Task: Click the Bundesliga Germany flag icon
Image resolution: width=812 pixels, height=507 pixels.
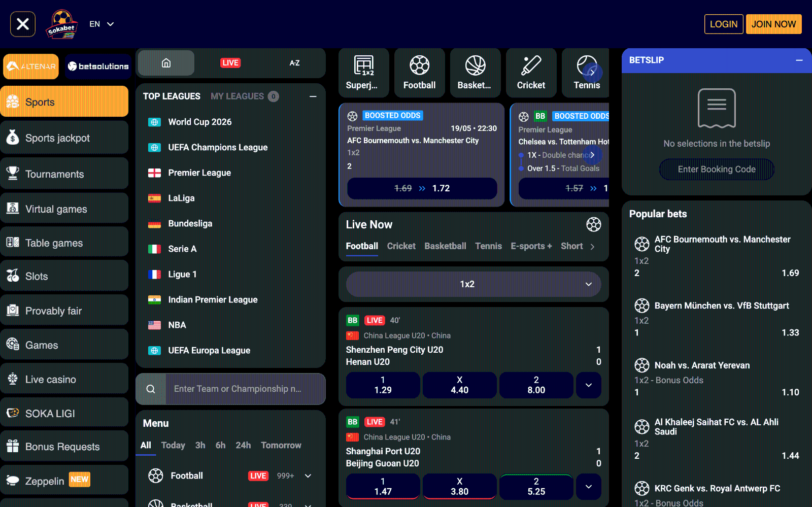Action: [x=154, y=224]
